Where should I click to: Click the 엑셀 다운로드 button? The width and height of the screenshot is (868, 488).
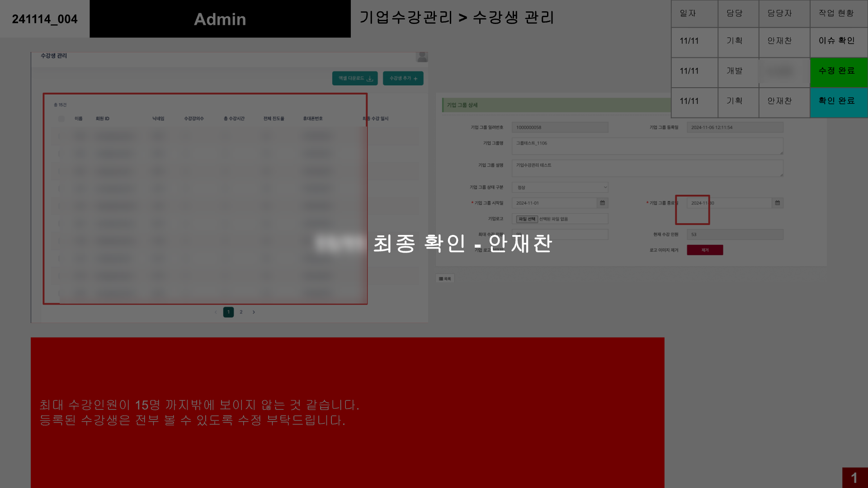coord(355,78)
